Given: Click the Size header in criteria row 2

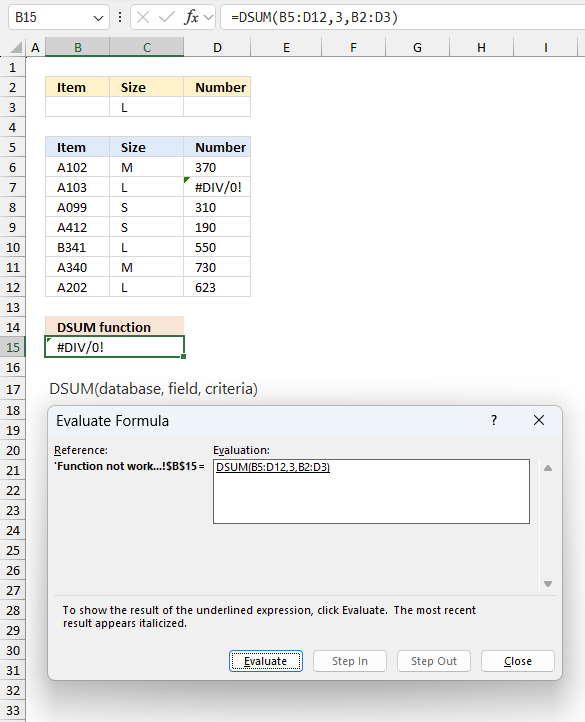Looking at the screenshot, I should click(146, 87).
